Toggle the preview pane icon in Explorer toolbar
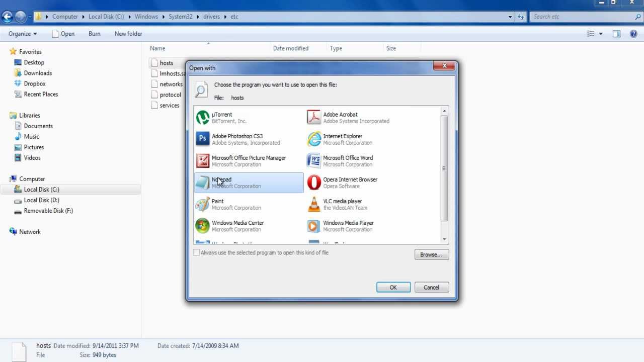Viewport: 644px width, 362px height. coord(616,34)
